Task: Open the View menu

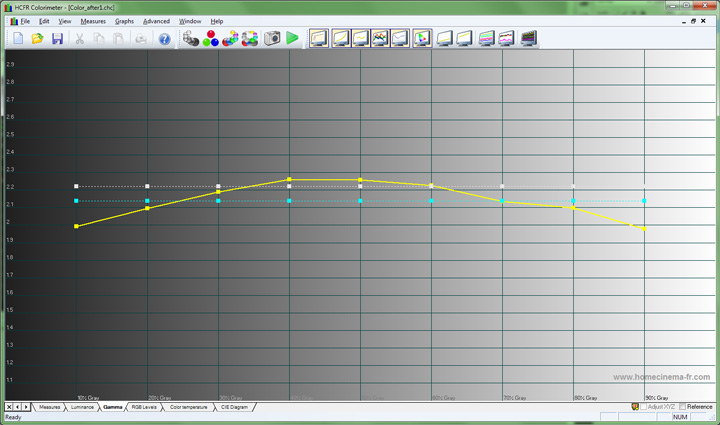Action: click(65, 21)
